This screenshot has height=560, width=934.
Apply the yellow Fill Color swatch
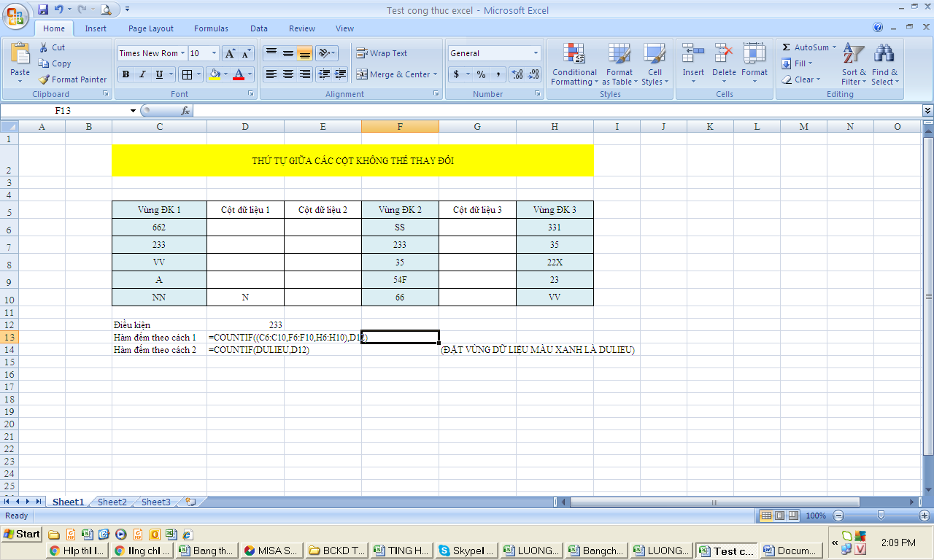(x=214, y=74)
